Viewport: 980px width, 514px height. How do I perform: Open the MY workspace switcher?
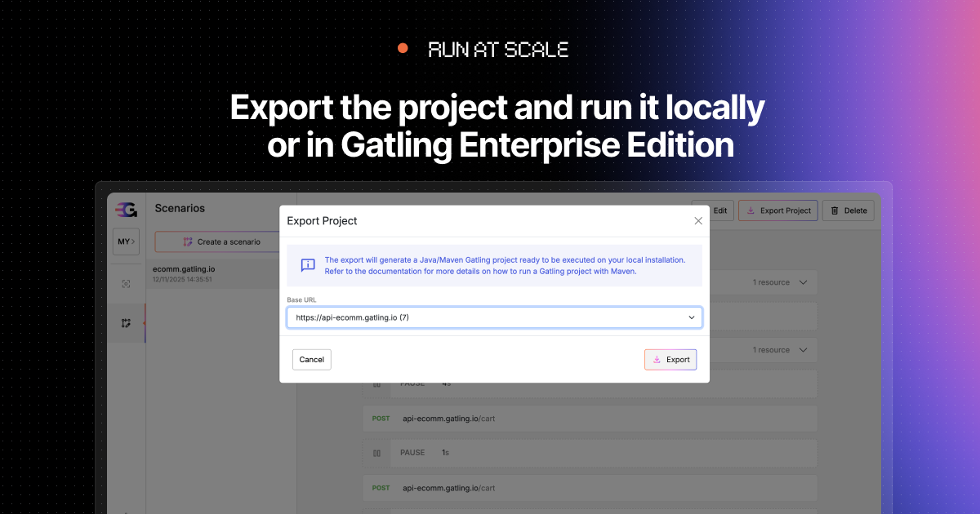[x=126, y=241]
